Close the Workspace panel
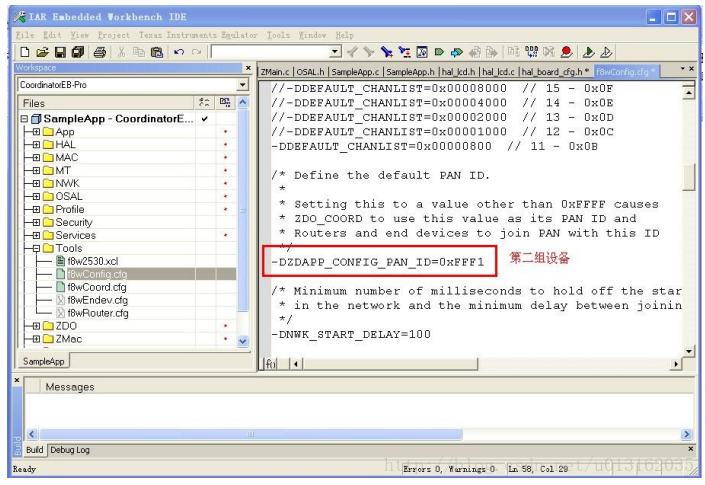 coord(248,68)
